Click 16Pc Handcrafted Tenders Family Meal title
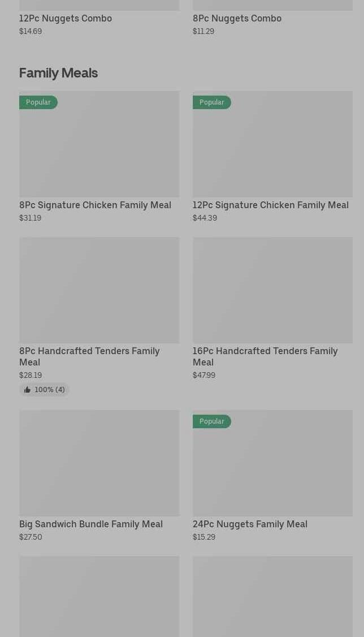The height and width of the screenshot is (637, 364). coord(265,356)
